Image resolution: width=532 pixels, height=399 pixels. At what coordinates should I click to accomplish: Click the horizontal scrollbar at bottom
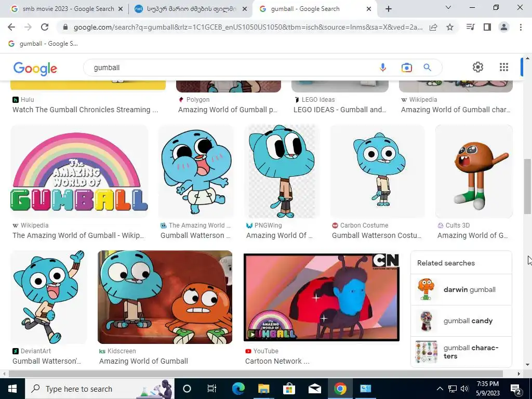256,374
